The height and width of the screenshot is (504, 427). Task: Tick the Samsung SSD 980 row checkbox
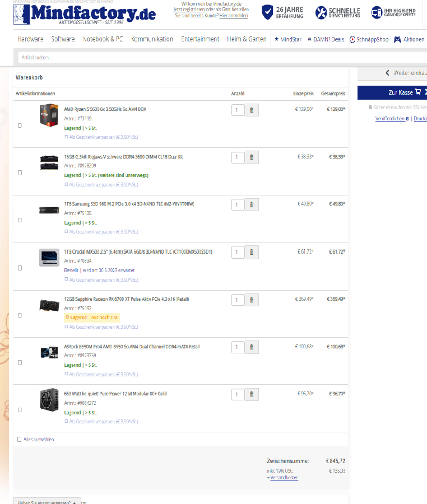click(20, 220)
